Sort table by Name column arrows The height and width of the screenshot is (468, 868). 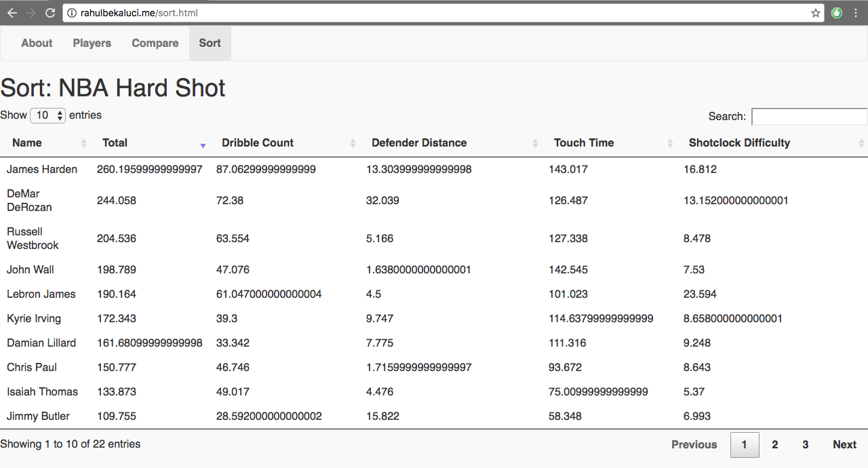tap(84, 143)
